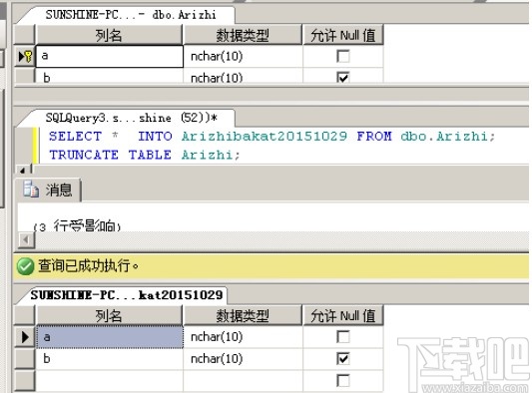Image resolution: width=532 pixels, height=393 pixels.
Task: Click the 数据类型 header in backup table
Action: 243,315
